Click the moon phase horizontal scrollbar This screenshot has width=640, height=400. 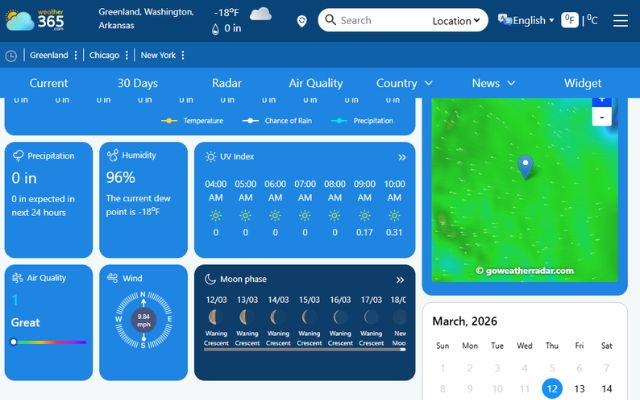point(304,349)
